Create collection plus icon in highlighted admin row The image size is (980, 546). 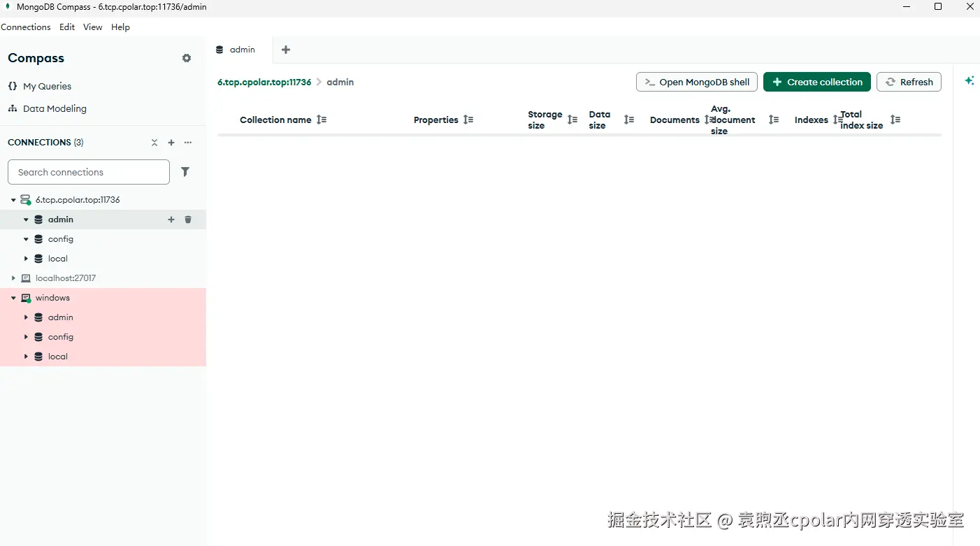point(171,220)
